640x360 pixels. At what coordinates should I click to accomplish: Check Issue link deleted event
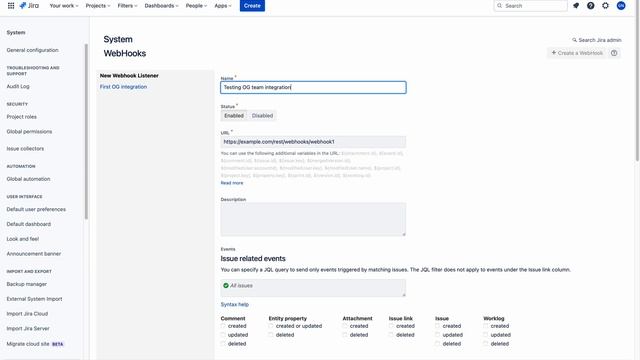pyautogui.click(x=391, y=335)
